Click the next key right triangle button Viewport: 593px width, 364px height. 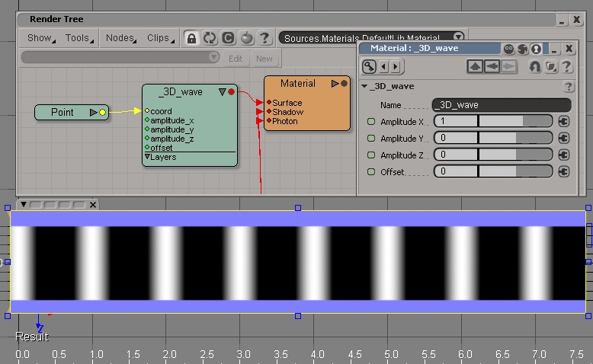396,67
